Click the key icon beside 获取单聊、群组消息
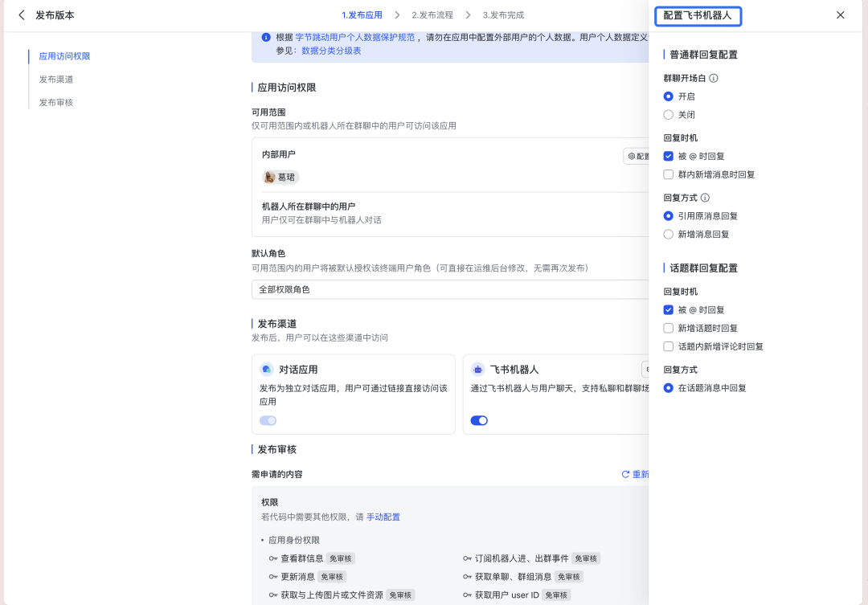Image resolution: width=868 pixels, height=605 pixels. (467, 577)
